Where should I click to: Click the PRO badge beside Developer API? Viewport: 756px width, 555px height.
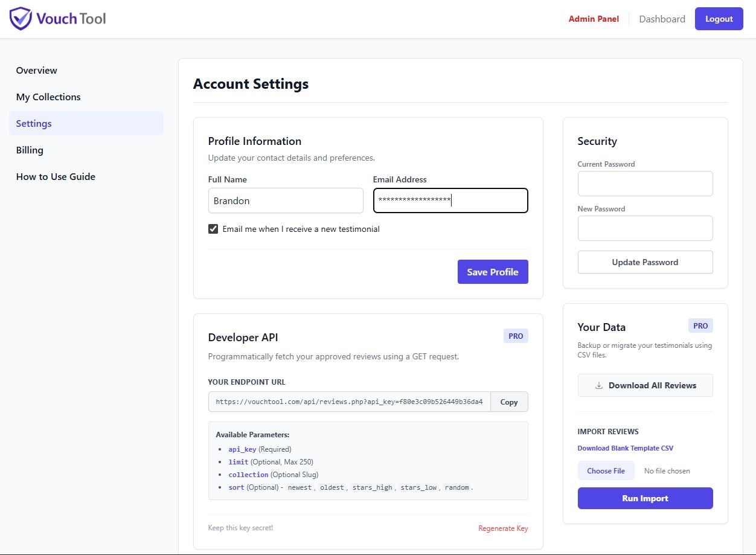515,336
